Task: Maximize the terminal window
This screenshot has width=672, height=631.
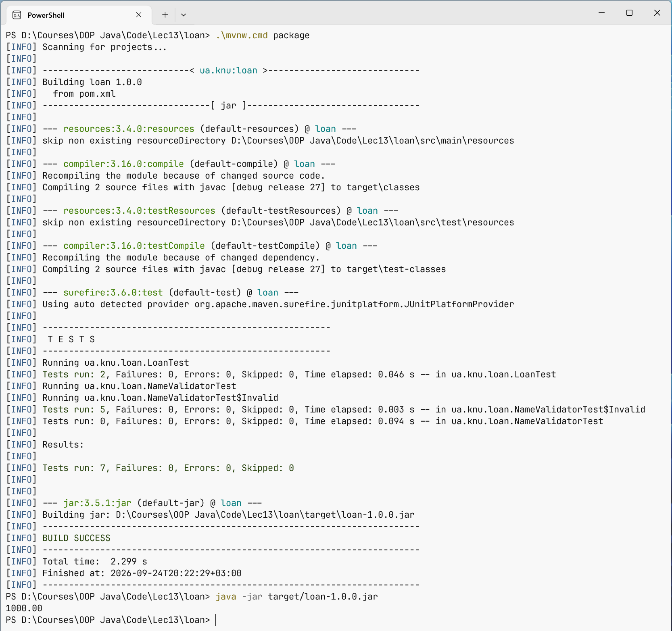Action: [629, 12]
